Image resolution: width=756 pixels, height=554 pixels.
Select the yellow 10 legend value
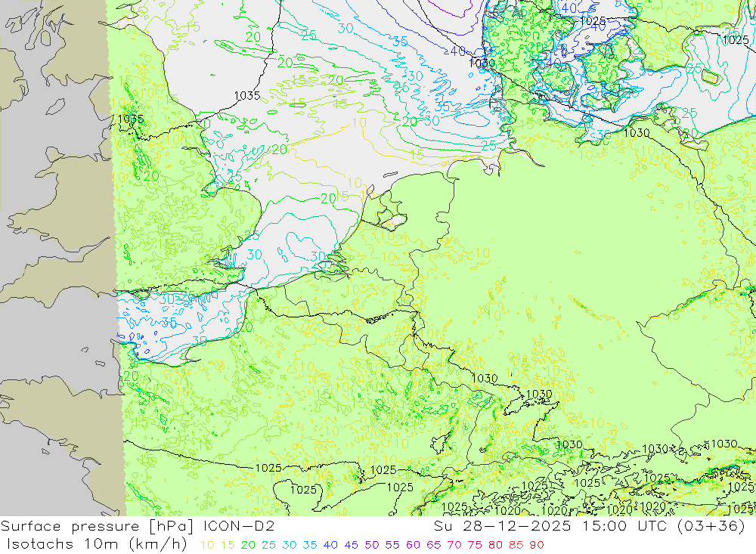tap(207, 545)
